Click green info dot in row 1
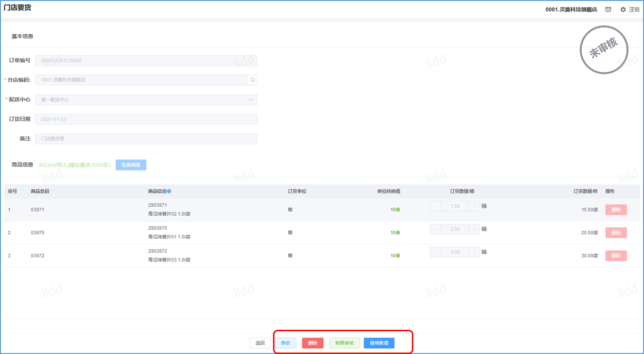The height and width of the screenshot is (354, 644). tap(398, 210)
